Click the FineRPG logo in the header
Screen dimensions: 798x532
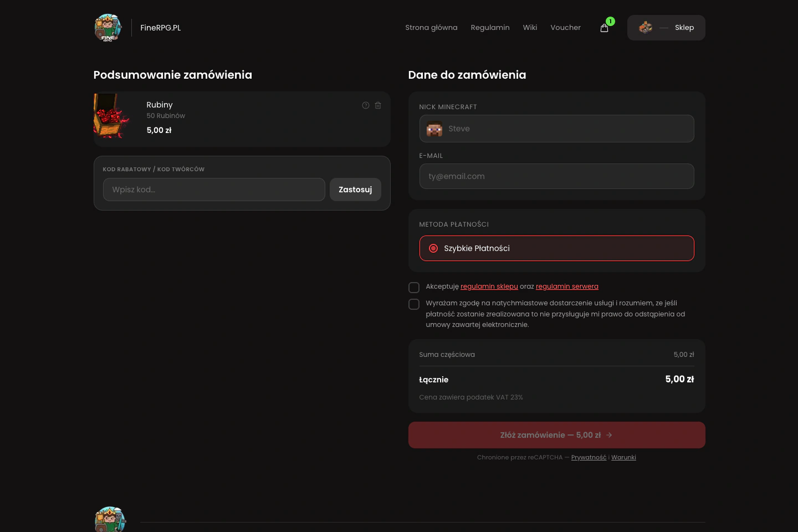pyautogui.click(x=108, y=28)
